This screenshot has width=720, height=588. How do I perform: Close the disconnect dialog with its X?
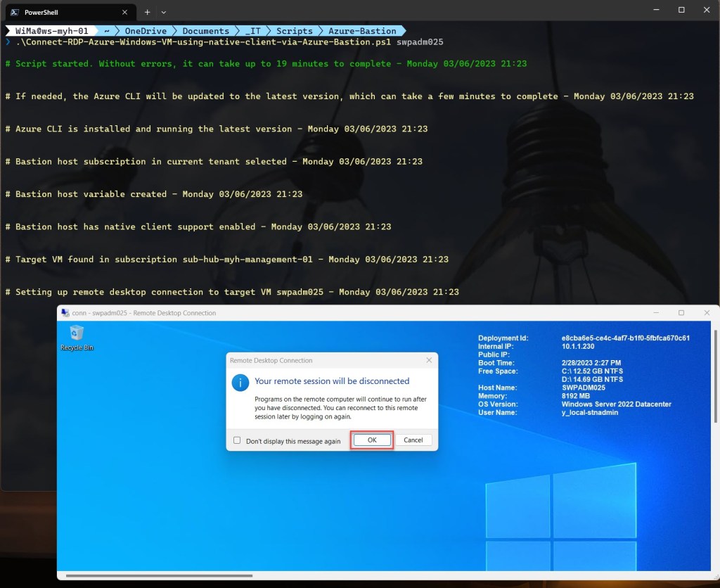coord(429,360)
